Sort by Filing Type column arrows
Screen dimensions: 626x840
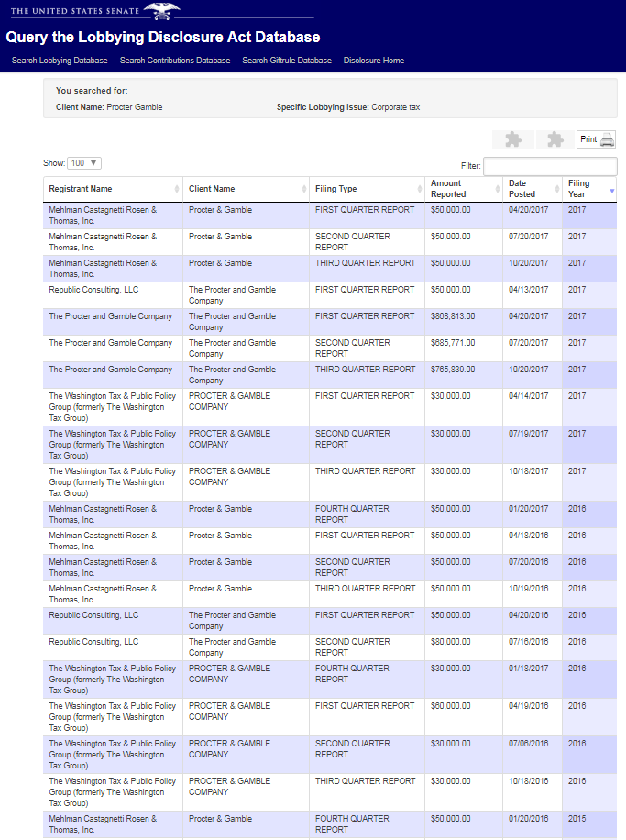tap(419, 189)
